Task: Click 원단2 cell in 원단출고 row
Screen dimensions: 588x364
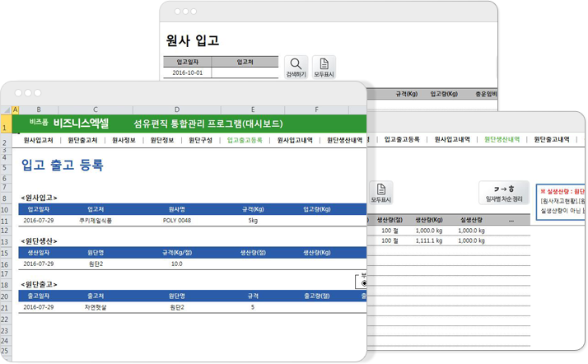Action: (177, 307)
